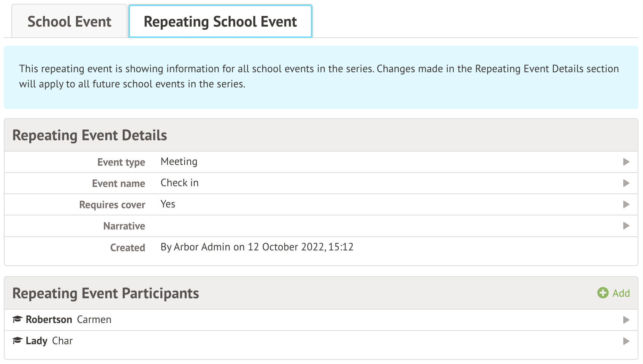Switch to the School Event tab

[69, 22]
